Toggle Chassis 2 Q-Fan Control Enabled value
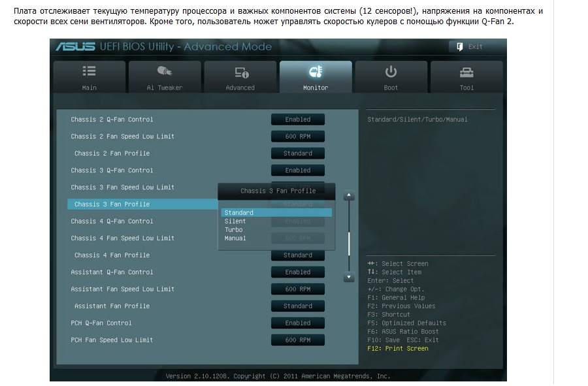Viewport: 588px width, 386px height. pos(298,120)
